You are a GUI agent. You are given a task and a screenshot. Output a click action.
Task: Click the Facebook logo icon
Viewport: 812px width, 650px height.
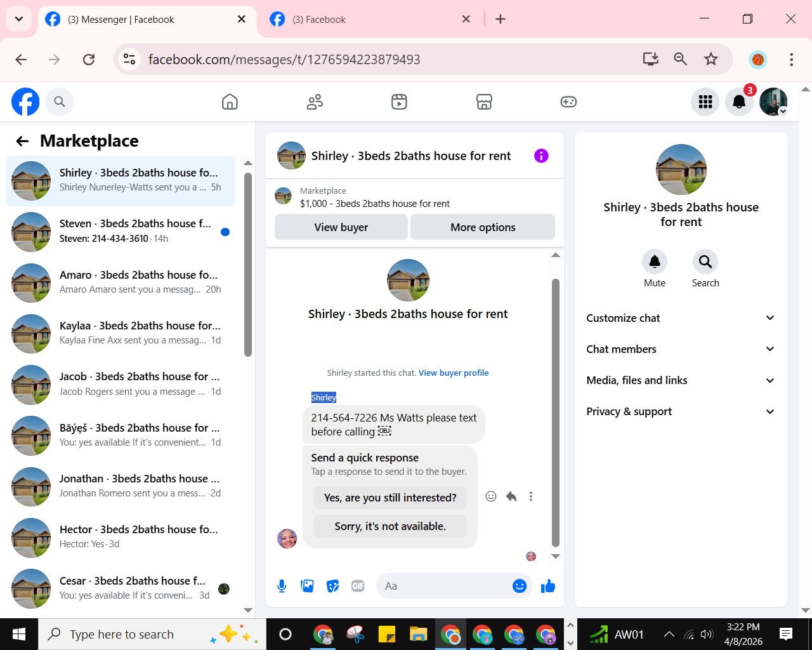coord(25,102)
